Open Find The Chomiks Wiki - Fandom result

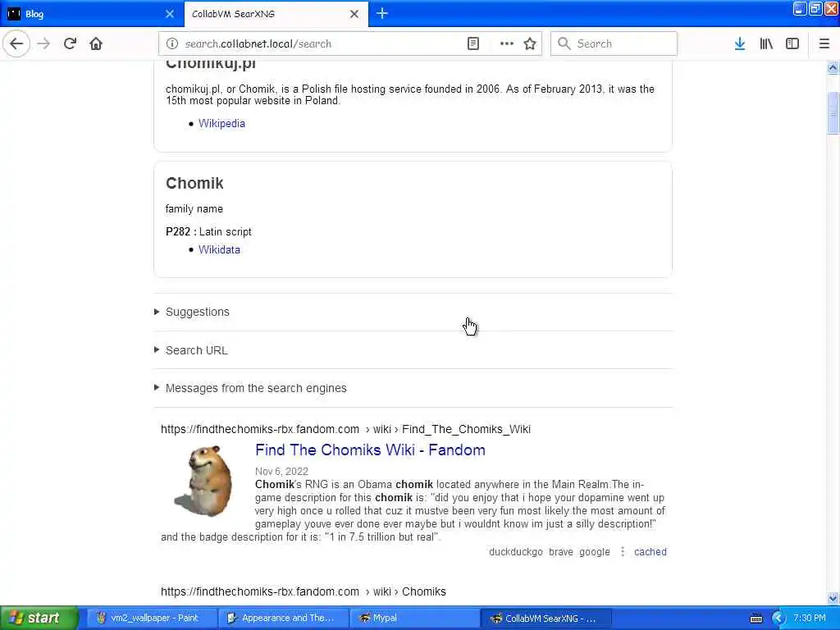point(370,450)
